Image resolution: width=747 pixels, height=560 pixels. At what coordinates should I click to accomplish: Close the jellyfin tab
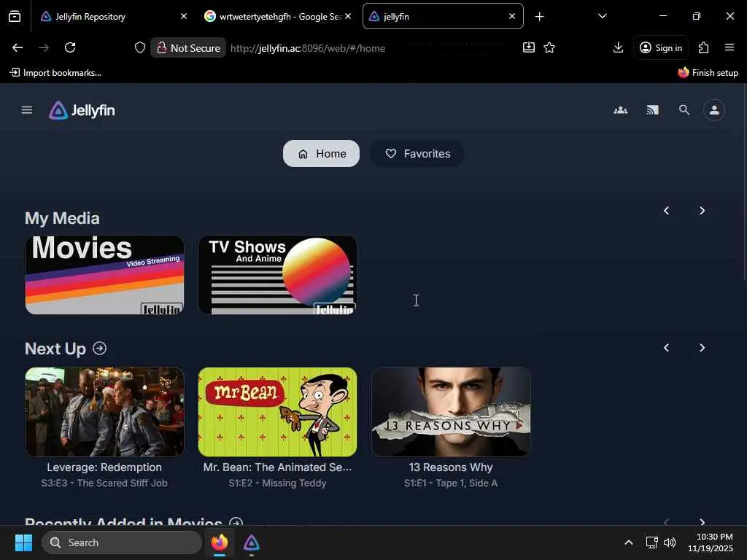click(512, 16)
